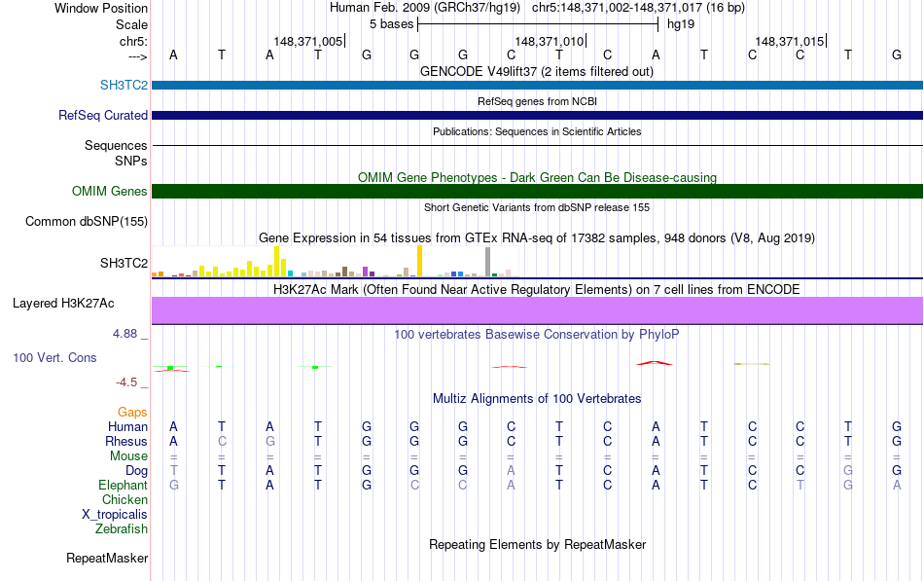Open the Layered H3K27Ac track label

(x=63, y=304)
